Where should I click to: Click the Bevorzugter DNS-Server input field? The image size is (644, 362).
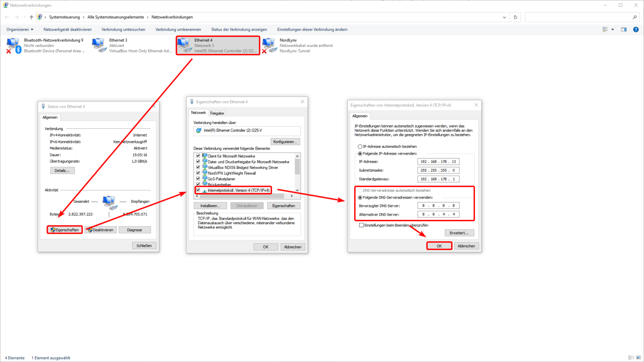click(438, 206)
